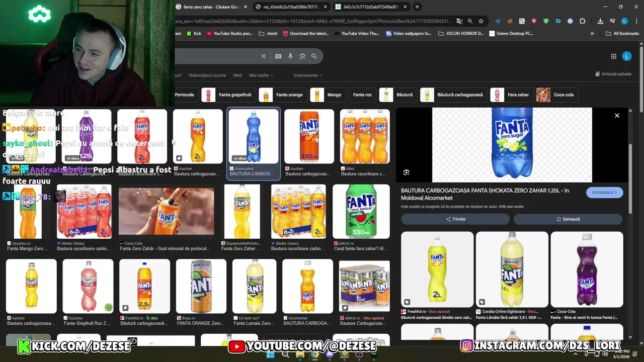The width and height of the screenshot is (644, 362).
Task: Filter by 'Coca cola' chip
Action: click(x=556, y=95)
